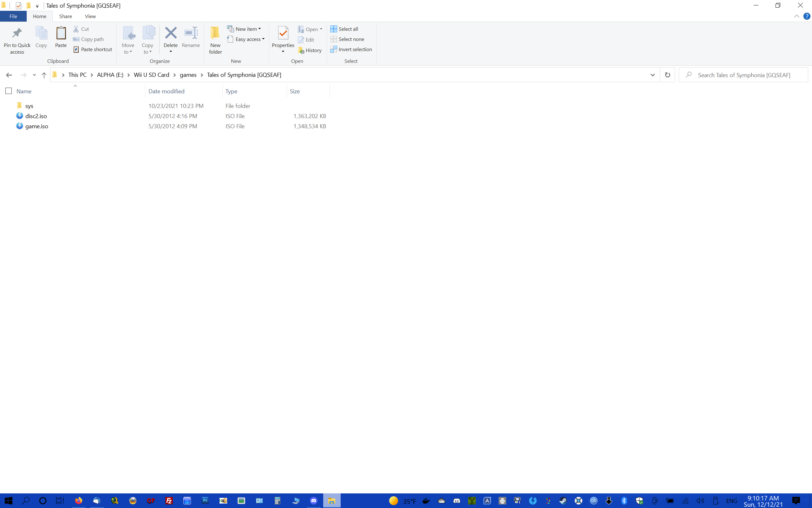
Task: Open file History
Action: pyautogui.click(x=310, y=50)
